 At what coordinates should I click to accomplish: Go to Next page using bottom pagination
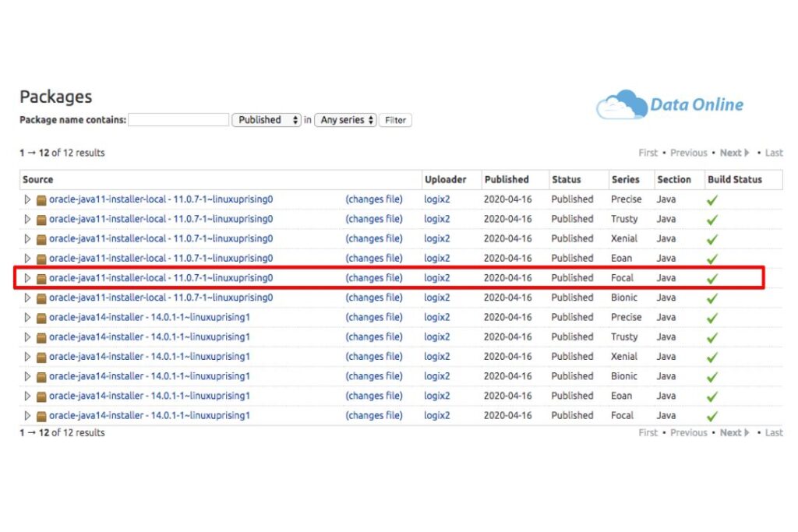pos(734,433)
